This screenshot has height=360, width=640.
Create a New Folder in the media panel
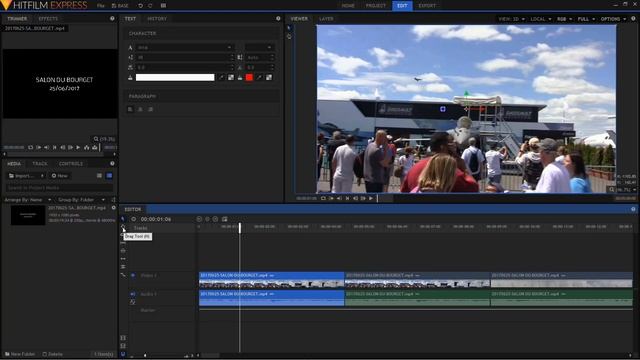20,354
